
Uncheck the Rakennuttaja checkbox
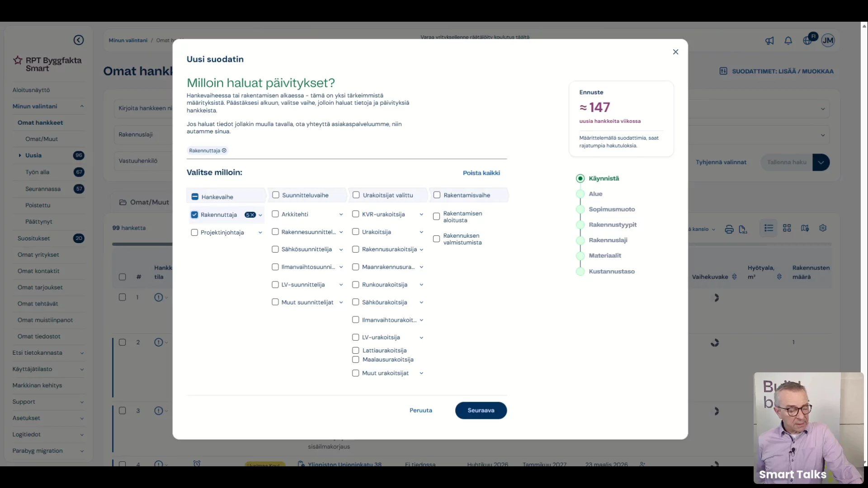point(194,215)
